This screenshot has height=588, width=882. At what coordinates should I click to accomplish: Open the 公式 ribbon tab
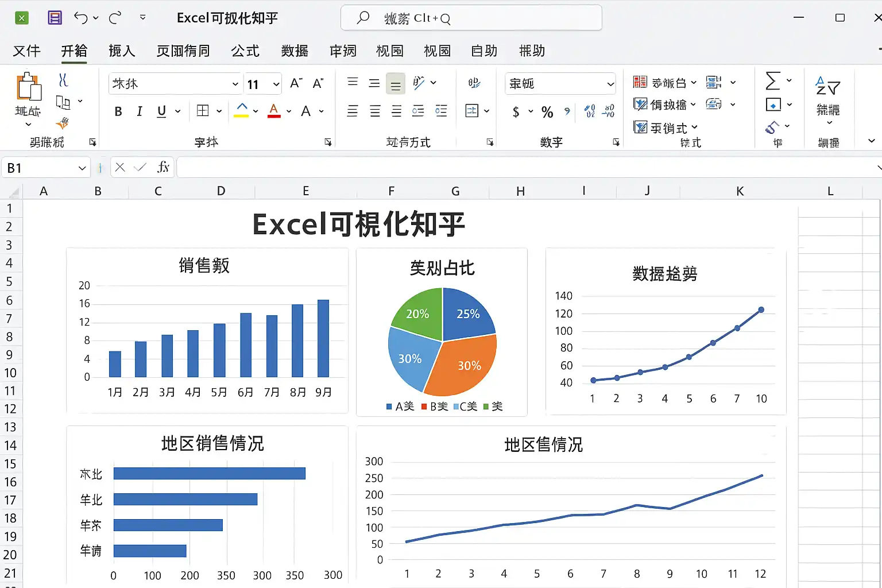click(245, 51)
